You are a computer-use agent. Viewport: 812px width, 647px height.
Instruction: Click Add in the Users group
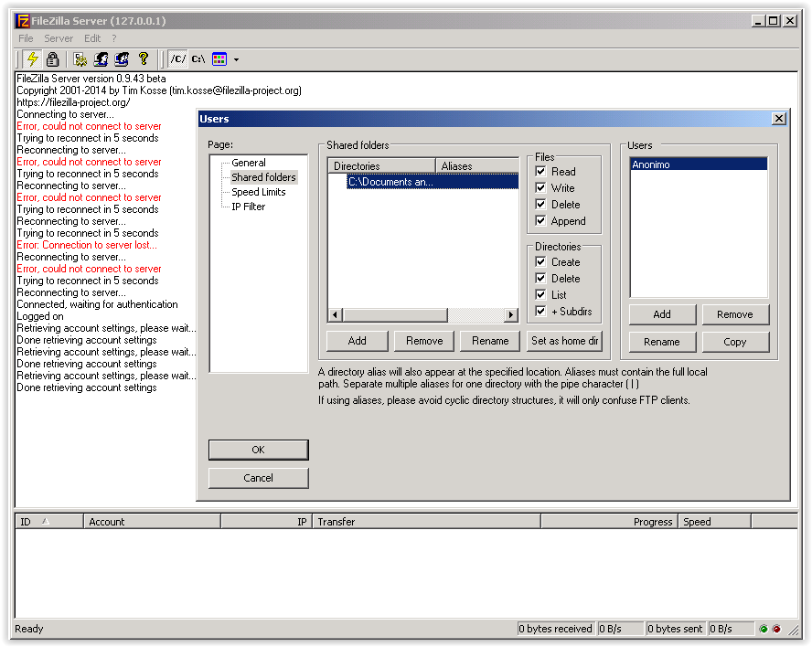(x=662, y=314)
